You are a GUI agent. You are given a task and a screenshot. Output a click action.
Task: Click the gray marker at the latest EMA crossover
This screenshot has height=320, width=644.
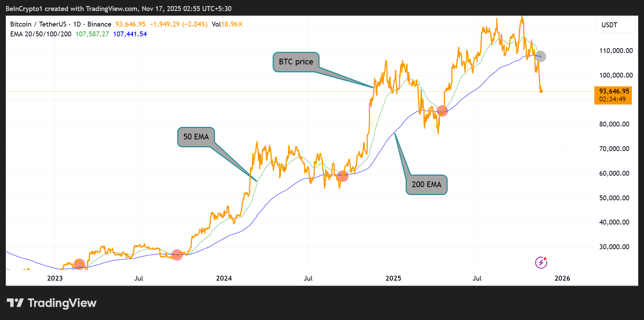coord(541,56)
